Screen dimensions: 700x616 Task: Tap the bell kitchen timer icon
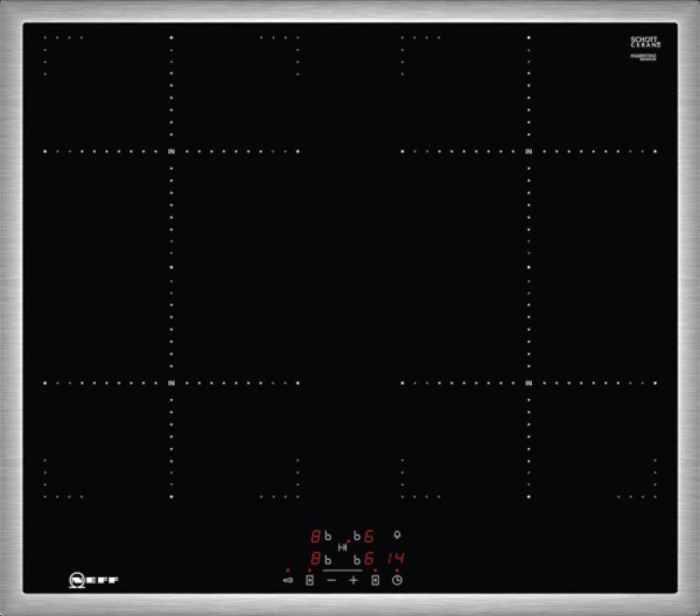coord(397,535)
